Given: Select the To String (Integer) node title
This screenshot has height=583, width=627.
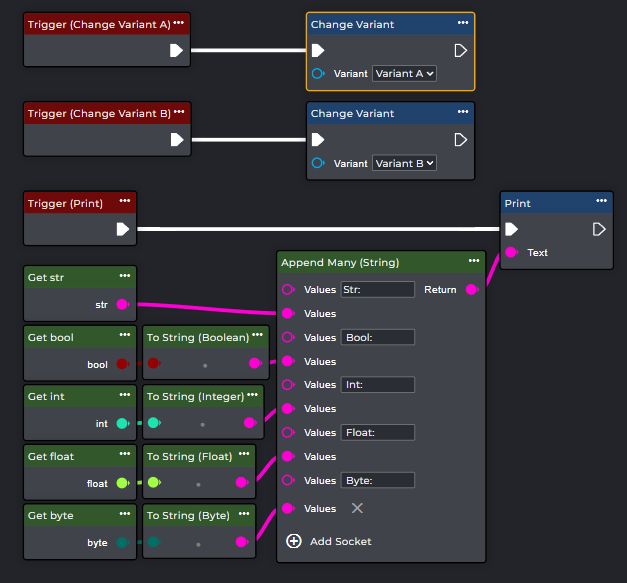Looking at the screenshot, I should tap(196, 396).
